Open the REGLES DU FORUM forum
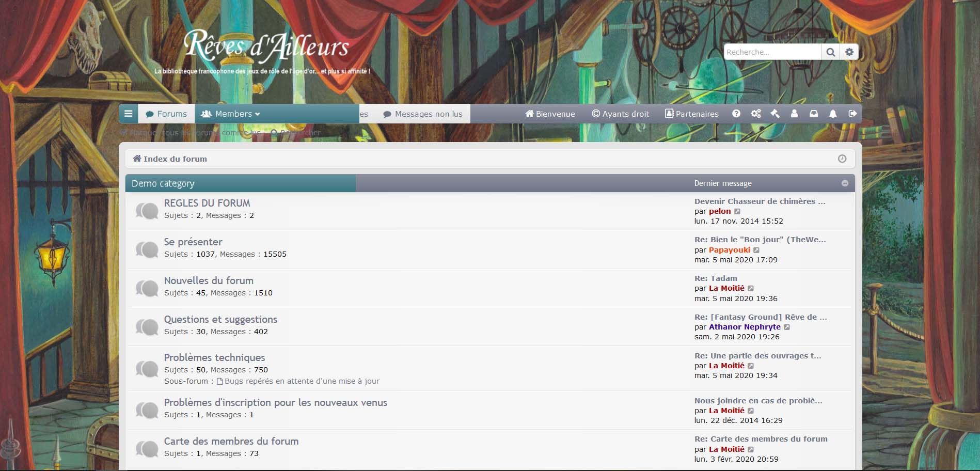Viewport: 980px width, 471px height. point(207,203)
